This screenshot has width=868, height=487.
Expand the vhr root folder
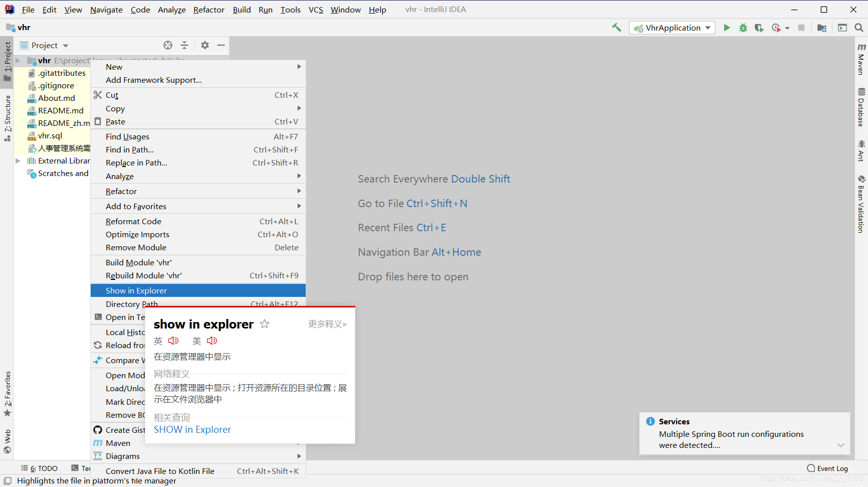(x=18, y=61)
